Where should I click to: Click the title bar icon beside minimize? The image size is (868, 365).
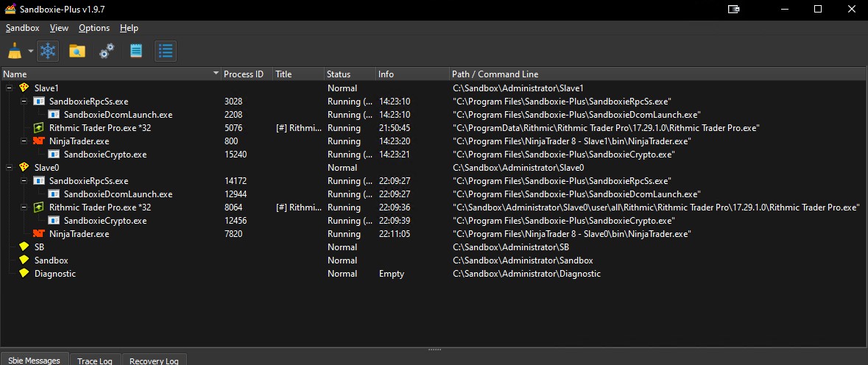(734, 9)
